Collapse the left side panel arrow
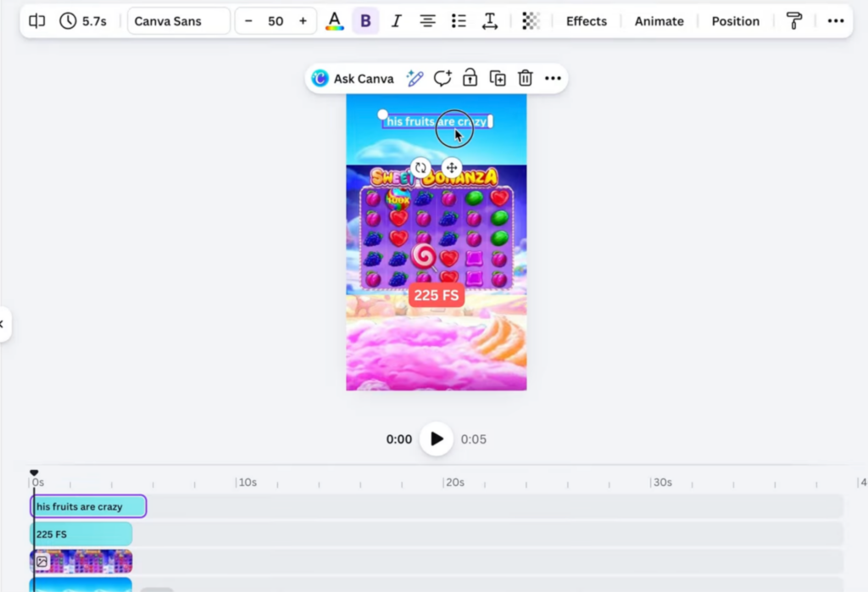The image size is (868, 592). click(3, 324)
